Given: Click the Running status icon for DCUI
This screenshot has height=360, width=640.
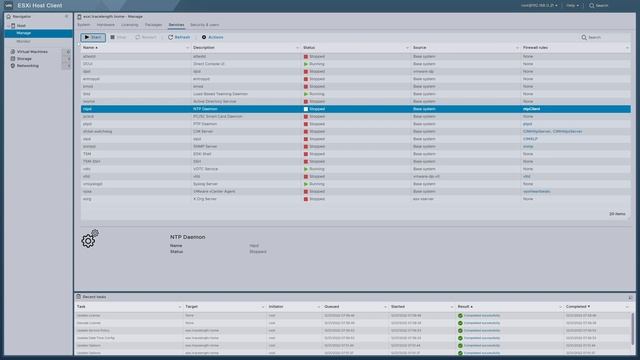Looking at the screenshot, I should coord(306,64).
